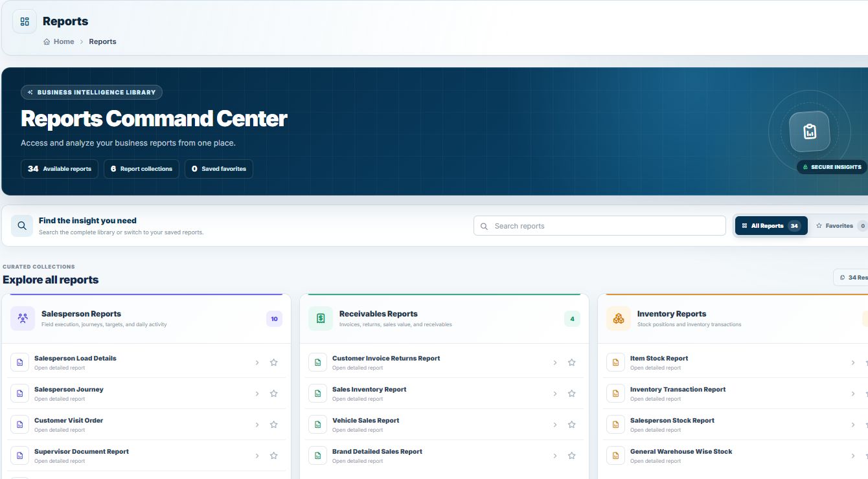Favorite the Customer Visit Order report
Image resolution: width=868 pixels, height=479 pixels.
point(274,425)
